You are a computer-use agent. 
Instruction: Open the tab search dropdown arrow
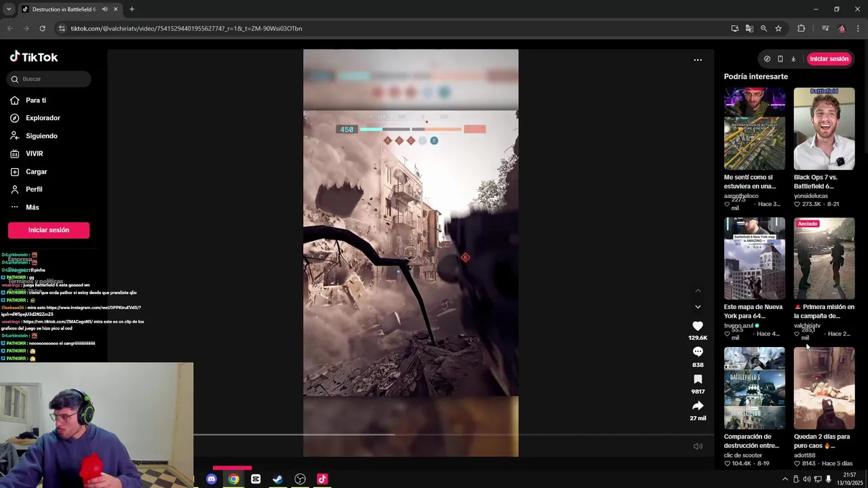[x=9, y=9]
